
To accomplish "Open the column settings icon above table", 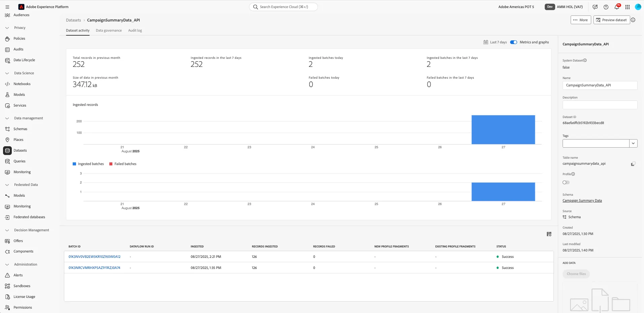I will (x=549, y=234).
